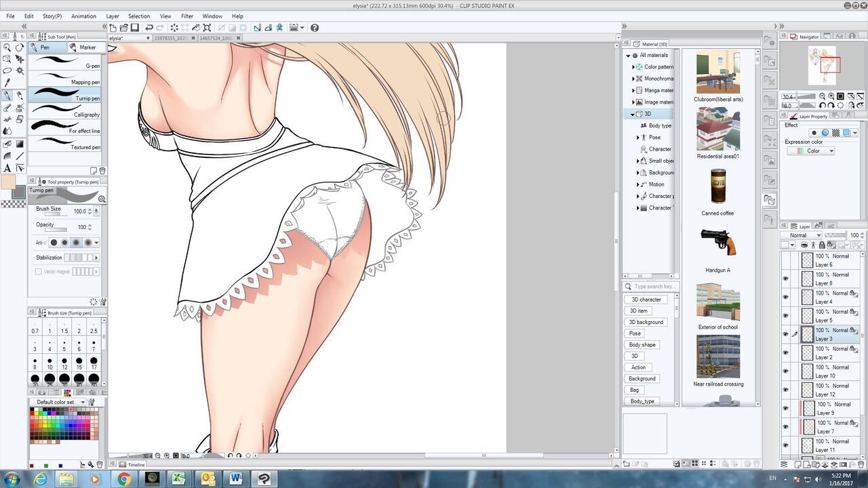Select the Zoom magnifier tool
The image size is (868, 488).
(x=7, y=47)
